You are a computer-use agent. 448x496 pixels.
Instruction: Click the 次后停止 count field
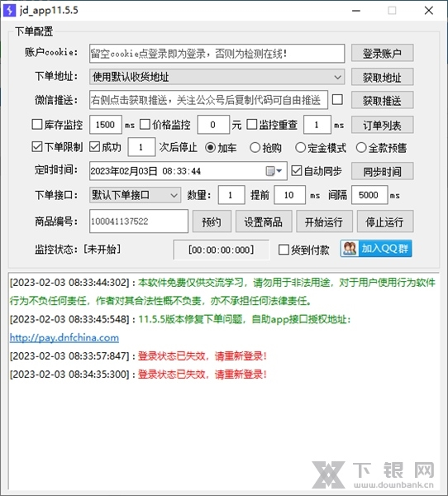(141, 147)
